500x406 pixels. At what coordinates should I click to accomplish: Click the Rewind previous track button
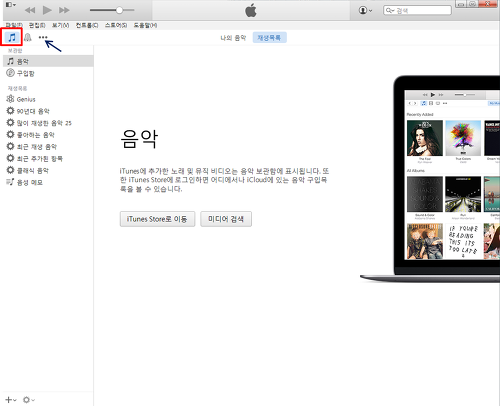30,10
